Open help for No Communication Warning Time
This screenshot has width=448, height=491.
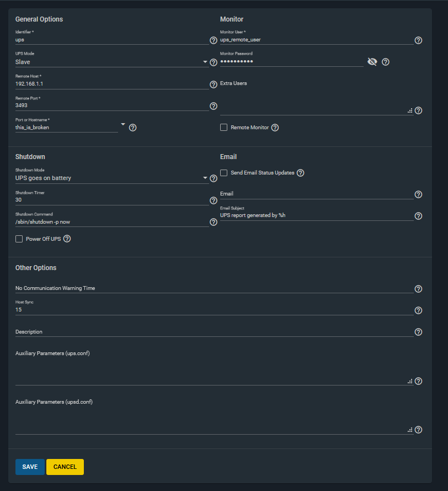pyautogui.click(x=418, y=289)
